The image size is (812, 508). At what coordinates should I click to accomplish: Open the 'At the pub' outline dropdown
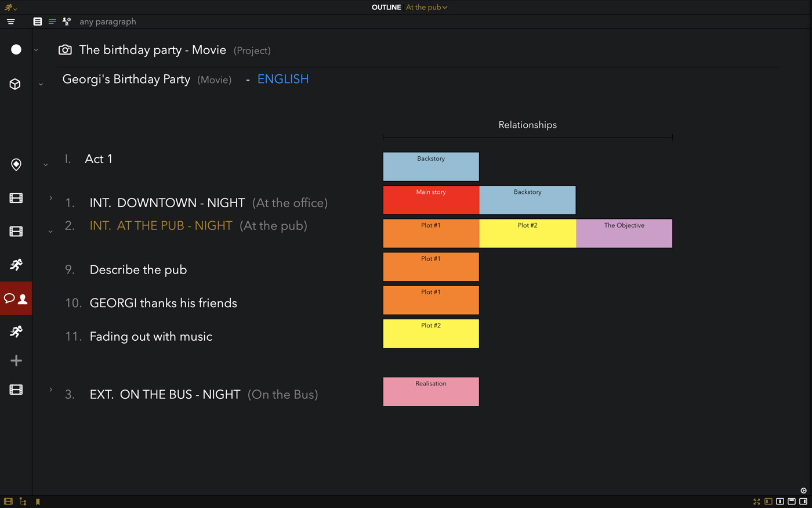426,8
